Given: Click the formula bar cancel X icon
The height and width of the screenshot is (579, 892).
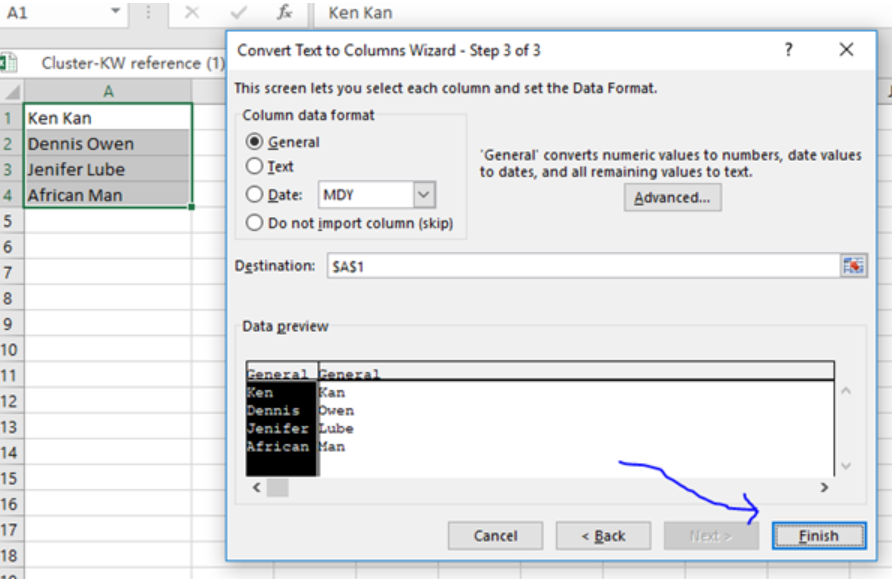Looking at the screenshot, I should [192, 13].
